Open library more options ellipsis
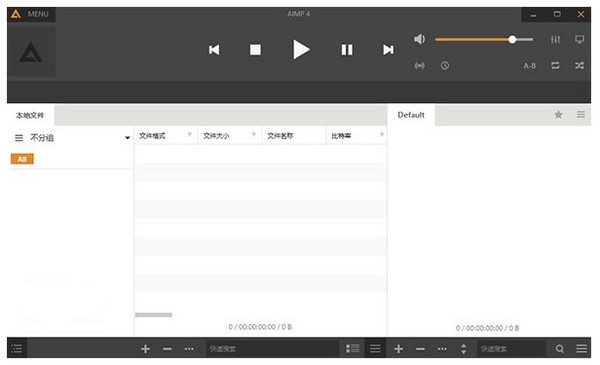This screenshot has width=600, height=365. [189, 349]
